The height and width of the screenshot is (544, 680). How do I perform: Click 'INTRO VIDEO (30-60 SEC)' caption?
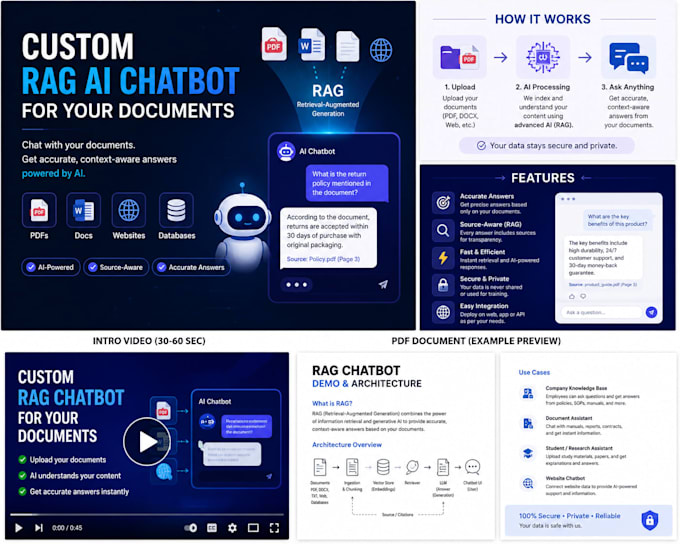pos(149,341)
